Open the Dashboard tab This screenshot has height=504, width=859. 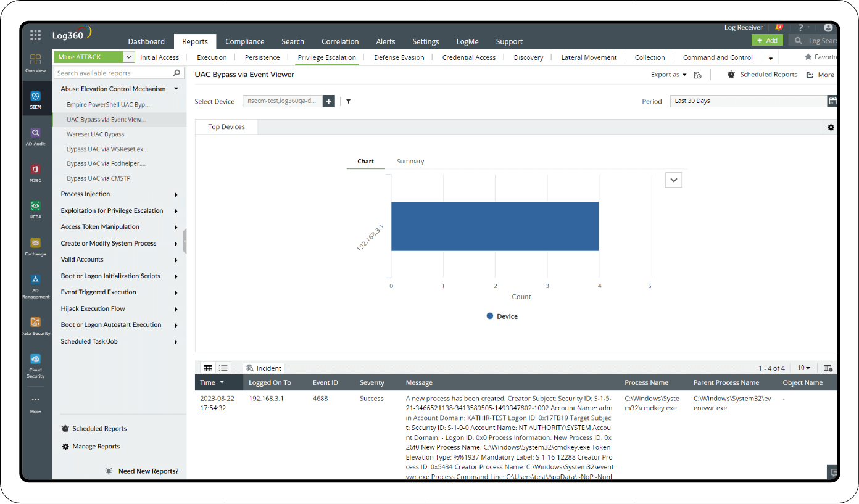point(146,41)
